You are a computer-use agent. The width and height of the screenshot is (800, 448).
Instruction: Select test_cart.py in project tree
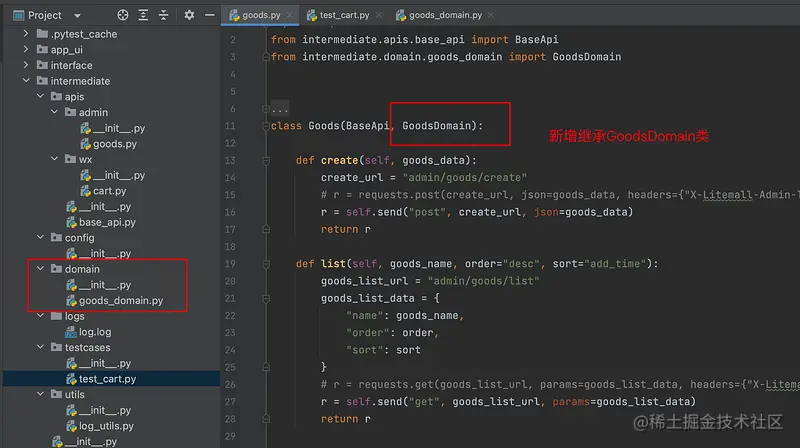107,379
